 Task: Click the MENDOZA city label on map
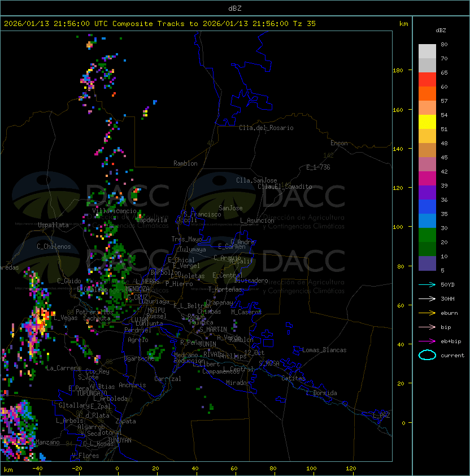click(x=137, y=289)
